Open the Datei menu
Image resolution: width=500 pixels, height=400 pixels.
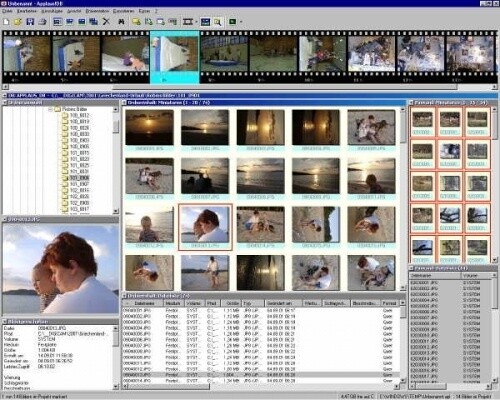click(7, 11)
